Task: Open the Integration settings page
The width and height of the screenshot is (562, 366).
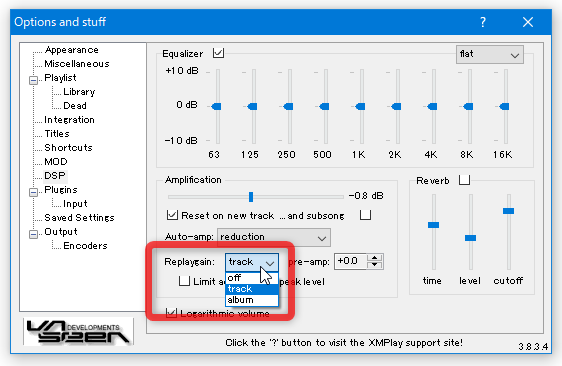Action: coord(69,120)
